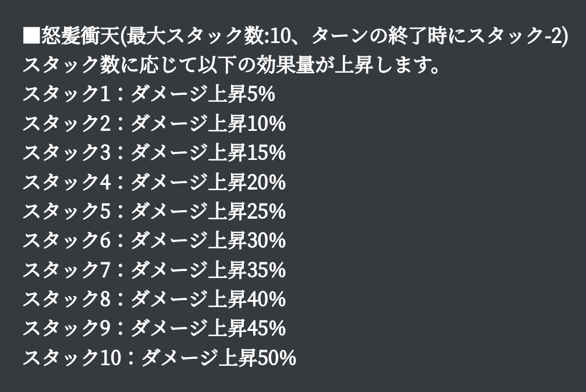Select the スタック8 ダメージ上昇40% line

pos(154,300)
